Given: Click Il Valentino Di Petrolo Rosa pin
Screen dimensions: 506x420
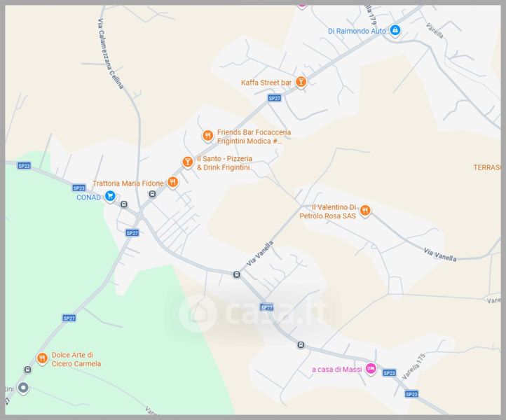Looking at the screenshot, I should (365, 211).
